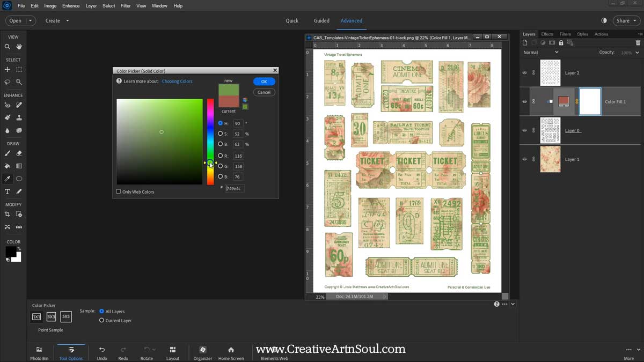Choose the 3x3 sample size button
Image resolution: width=644 pixels, height=362 pixels.
pos(51,316)
